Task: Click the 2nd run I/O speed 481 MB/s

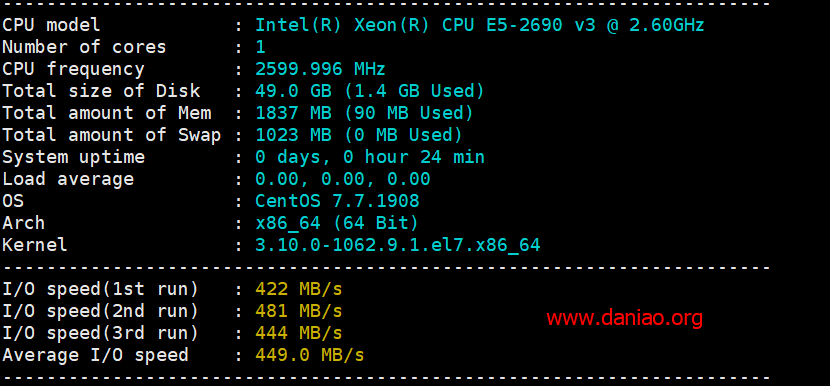Action: click(x=299, y=311)
